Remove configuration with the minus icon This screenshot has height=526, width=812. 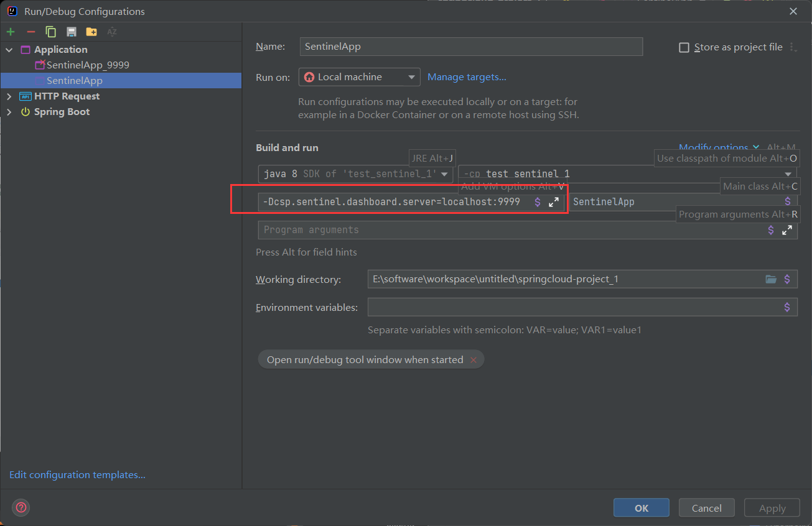tap(30, 32)
